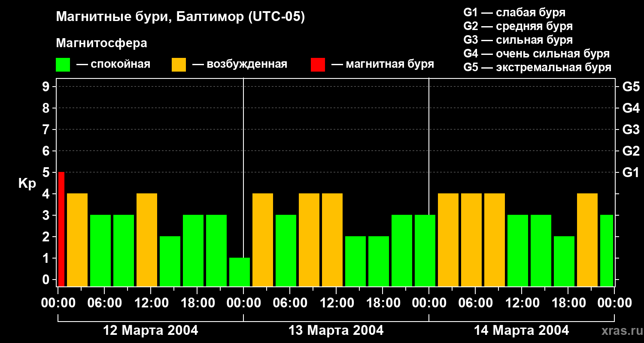Click the 'Магнитосфера' heading
Viewport: 644px width, 343px height.
click(101, 43)
